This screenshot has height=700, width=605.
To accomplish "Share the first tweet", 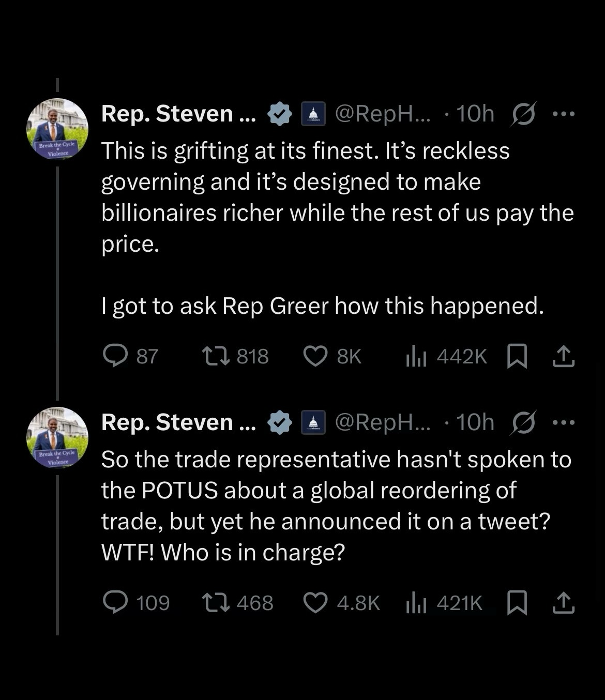I will pyautogui.click(x=563, y=356).
